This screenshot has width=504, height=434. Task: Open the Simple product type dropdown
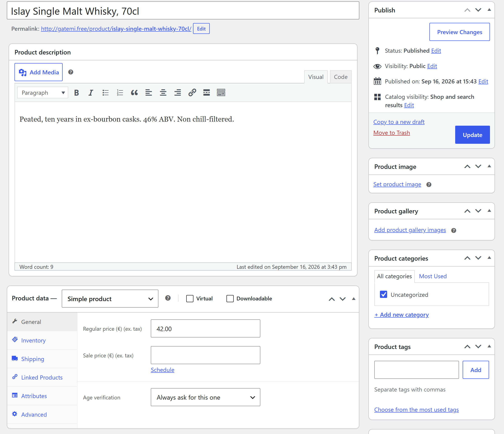(110, 299)
